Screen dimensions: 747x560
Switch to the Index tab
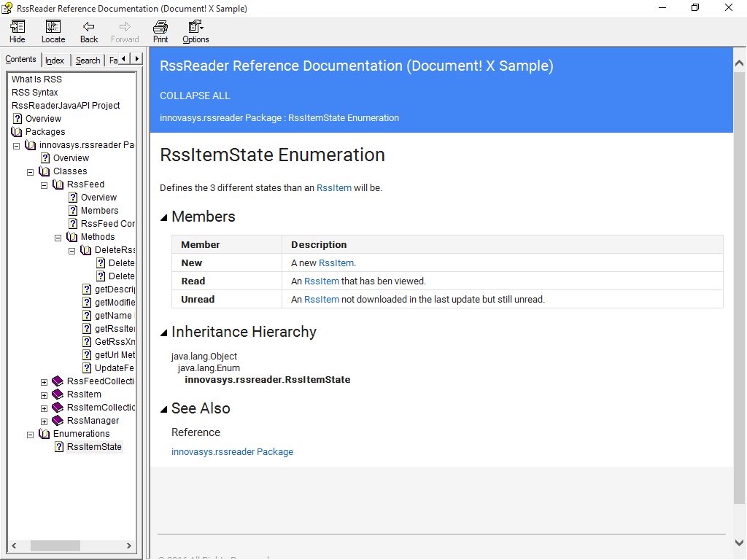(55, 61)
